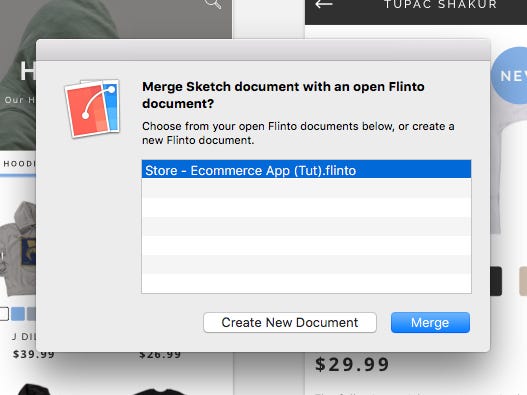The height and width of the screenshot is (395, 527).
Task: Click the blue NEW badge
Action: tap(509, 75)
